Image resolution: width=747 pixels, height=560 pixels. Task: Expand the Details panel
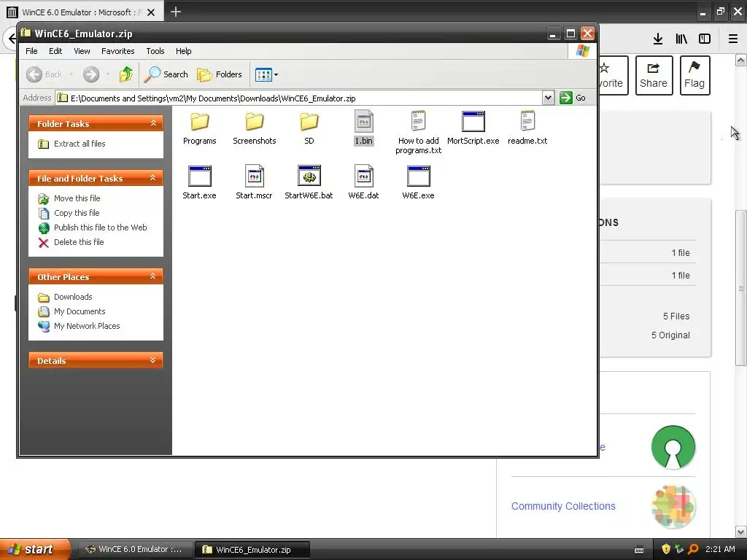pyautogui.click(x=153, y=360)
